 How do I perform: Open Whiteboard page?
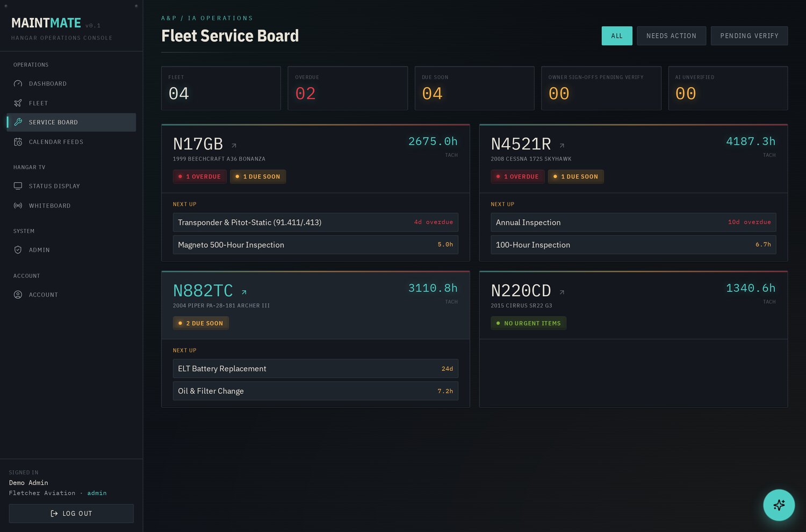[71, 206]
